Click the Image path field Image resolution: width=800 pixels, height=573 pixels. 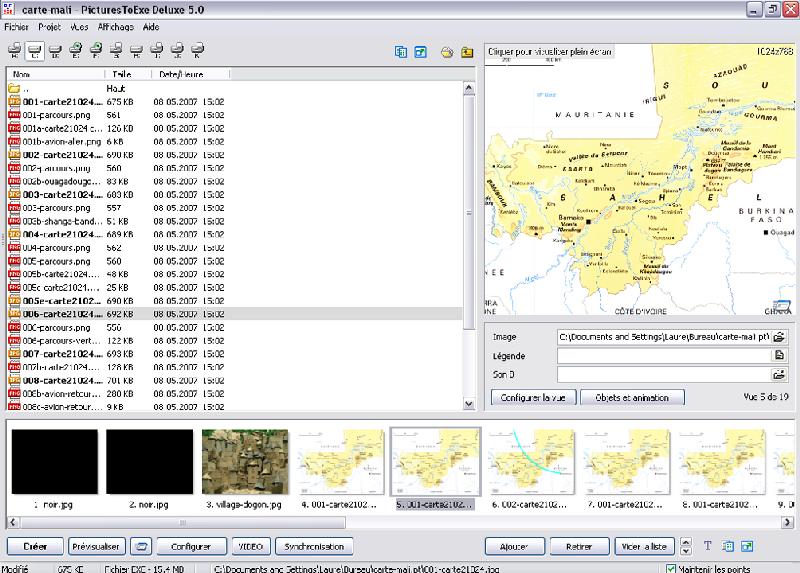coord(663,337)
